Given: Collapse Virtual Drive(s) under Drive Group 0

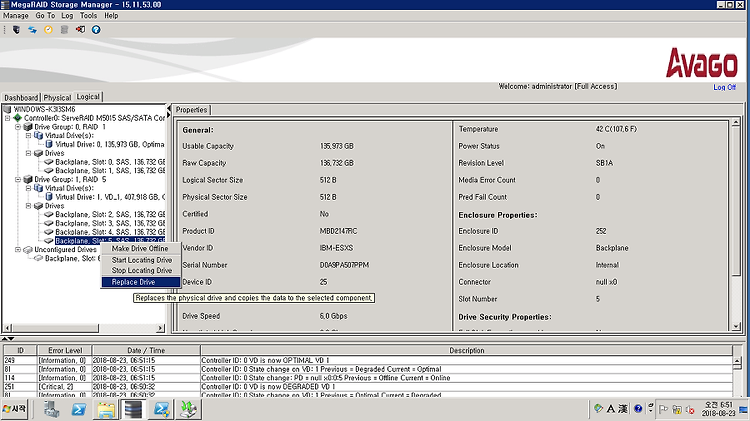Looking at the screenshot, I should pyautogui.click(x=28, y=135).
